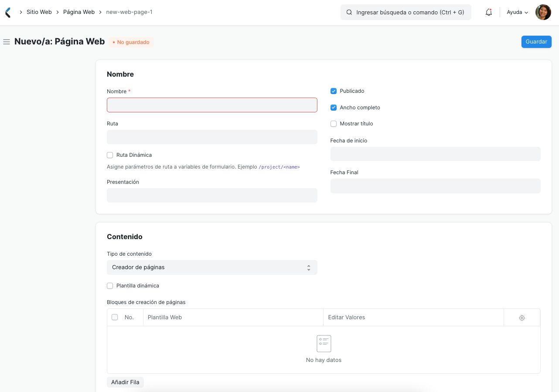
Task: Focus the Nombre input field
Action: click(212, 105)
